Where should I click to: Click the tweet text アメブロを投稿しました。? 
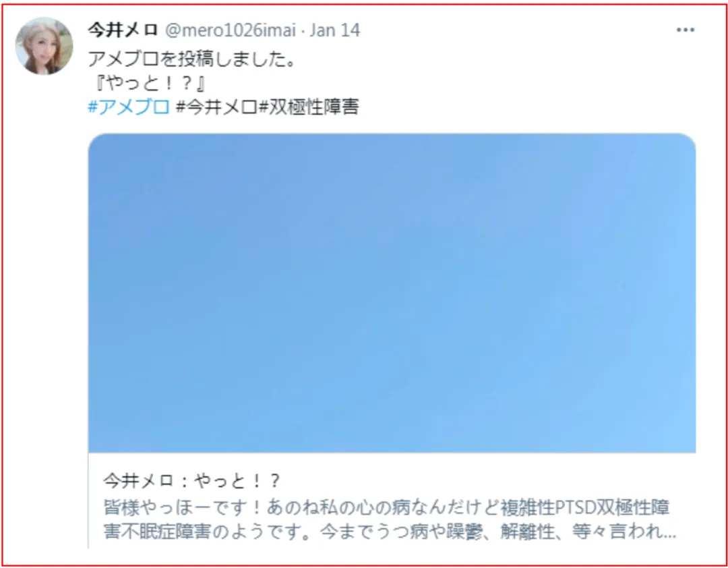click(191, 59)
